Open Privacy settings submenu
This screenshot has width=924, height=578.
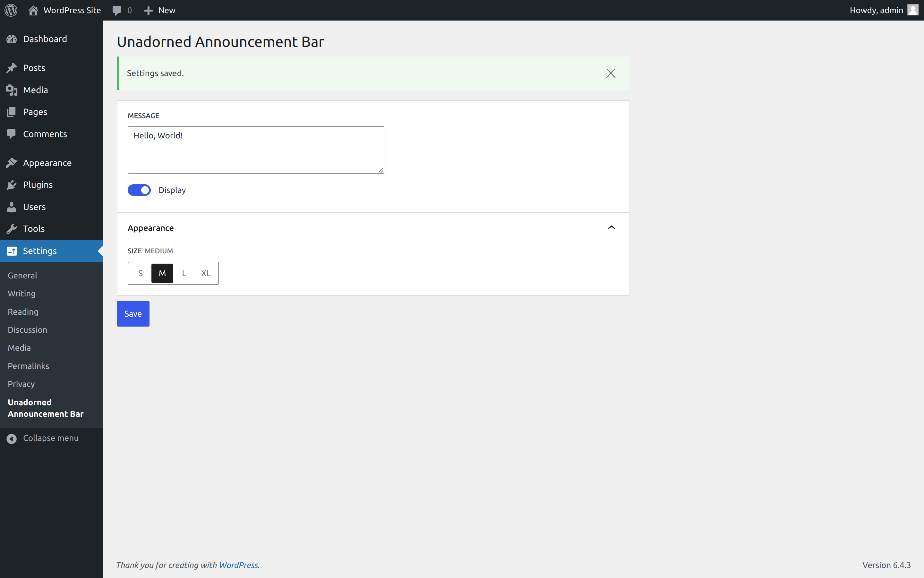point(21,384)
